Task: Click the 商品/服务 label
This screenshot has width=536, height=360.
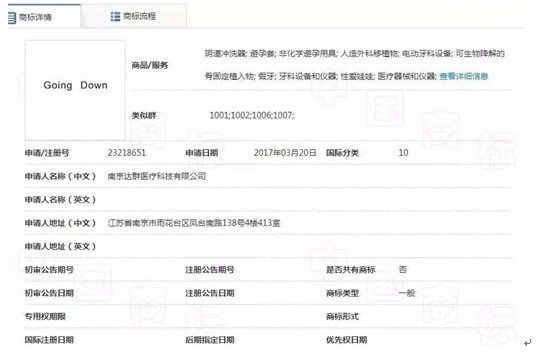Action: click(150, 65)
